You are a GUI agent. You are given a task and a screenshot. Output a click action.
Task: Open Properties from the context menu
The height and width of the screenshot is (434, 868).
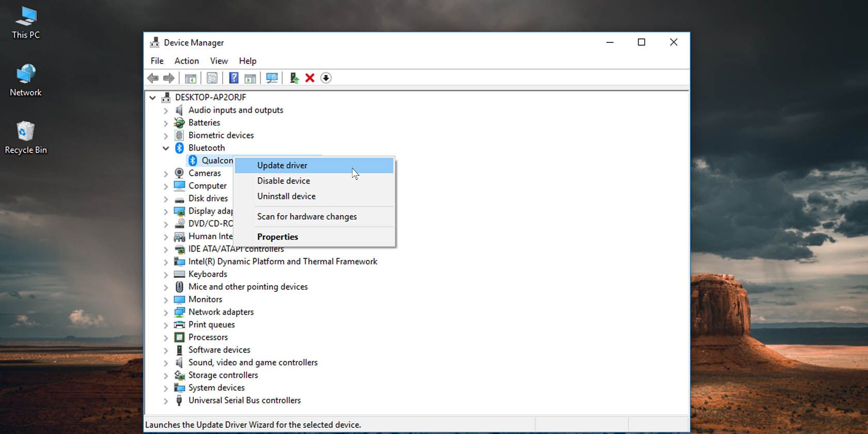(277, 237)
